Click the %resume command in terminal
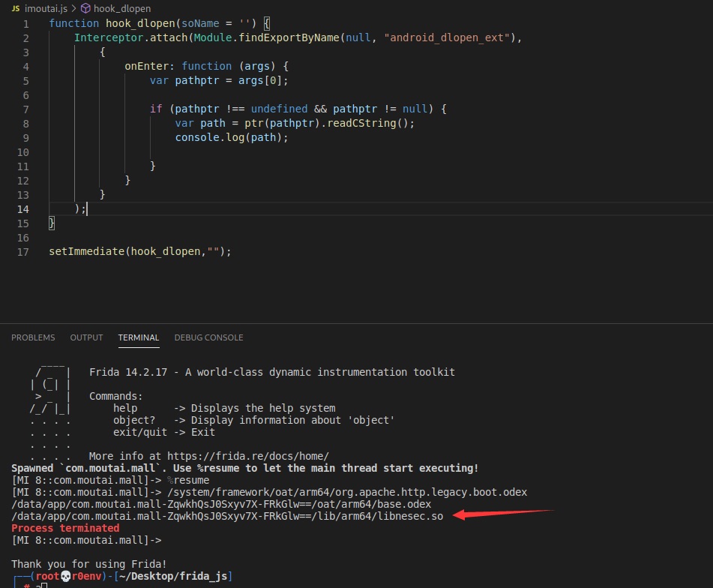 tap(188, 480)
